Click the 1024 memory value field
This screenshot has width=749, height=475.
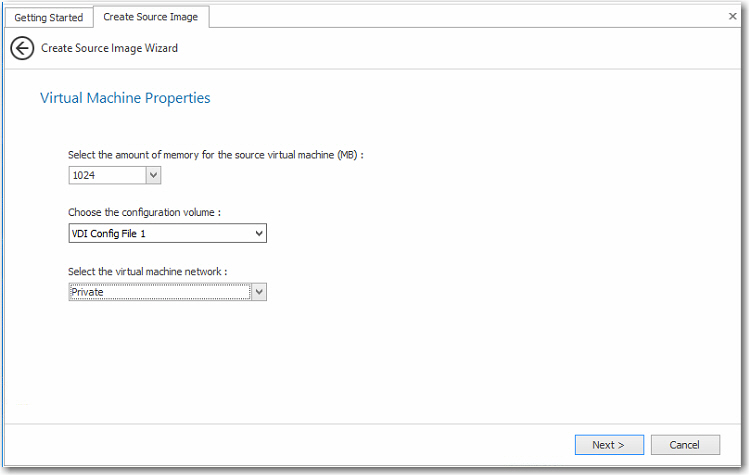(106, 175)
